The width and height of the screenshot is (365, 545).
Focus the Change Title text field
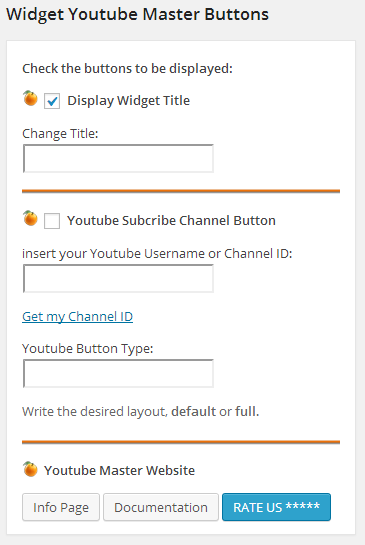click(118, 158)
